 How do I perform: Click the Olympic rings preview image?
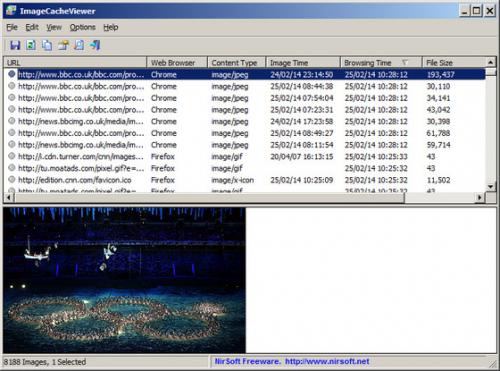125,280
